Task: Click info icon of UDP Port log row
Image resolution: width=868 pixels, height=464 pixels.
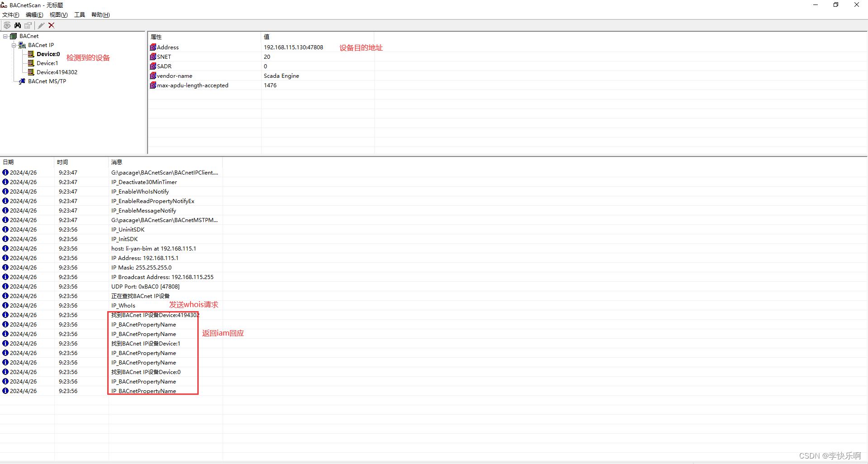Action: [5, 286]
